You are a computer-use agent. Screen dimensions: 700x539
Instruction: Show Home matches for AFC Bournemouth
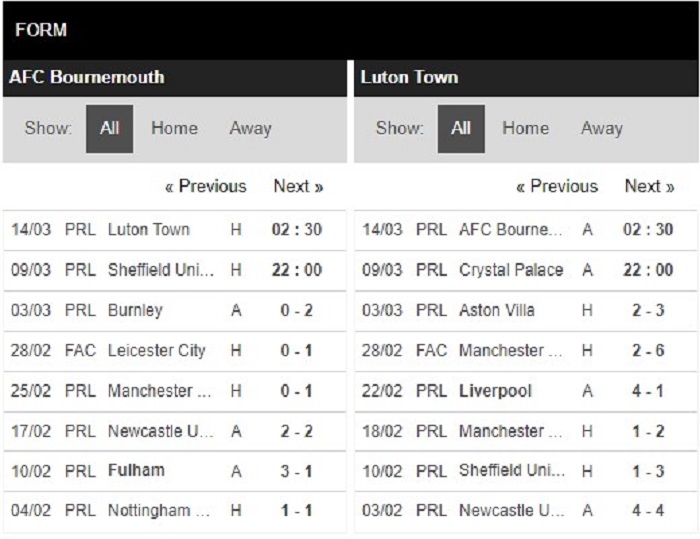point(174,128)
